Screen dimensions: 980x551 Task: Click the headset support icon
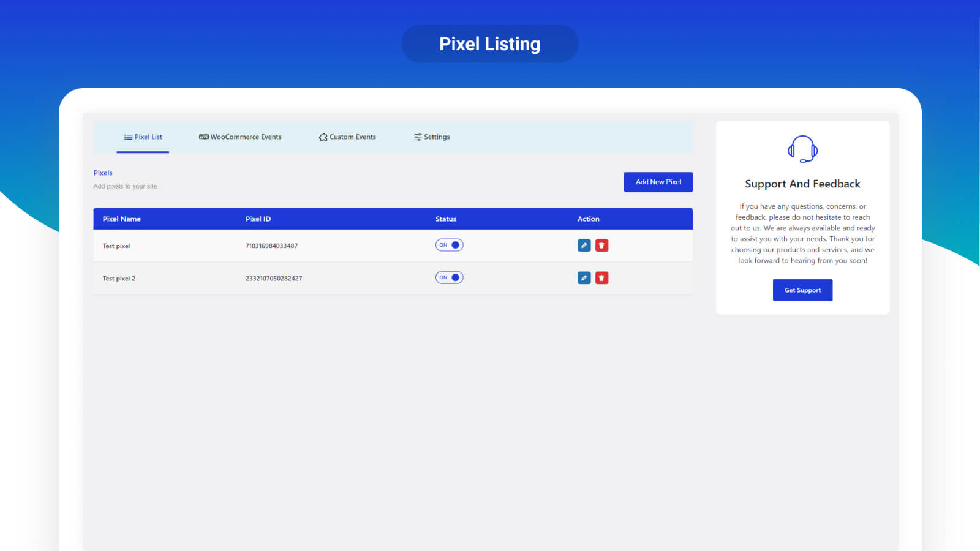coord(802,149)
